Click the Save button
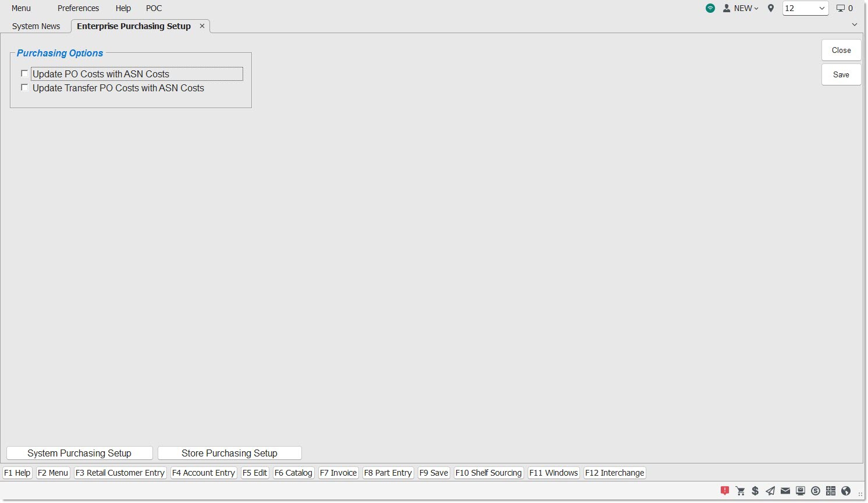The width and height of the screenshot is (868, 503). coord(841,74)
